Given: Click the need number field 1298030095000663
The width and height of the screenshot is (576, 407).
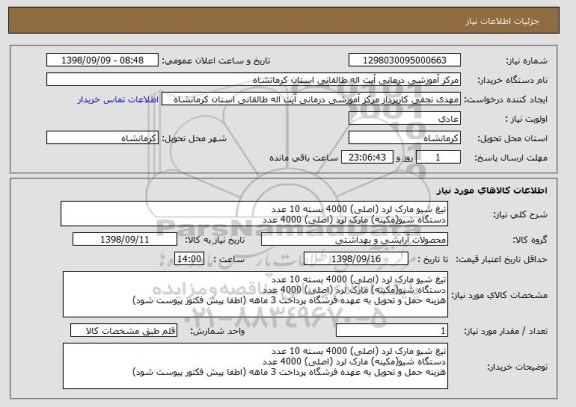Looking at the screenshot, I should pos(404,60).
